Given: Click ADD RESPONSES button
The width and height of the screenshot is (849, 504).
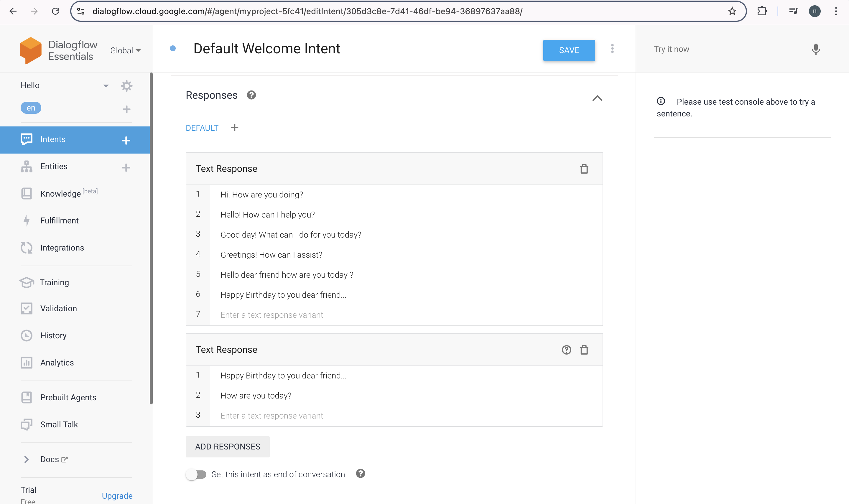Looking at the screenshot, I should (x=227, y=447).
